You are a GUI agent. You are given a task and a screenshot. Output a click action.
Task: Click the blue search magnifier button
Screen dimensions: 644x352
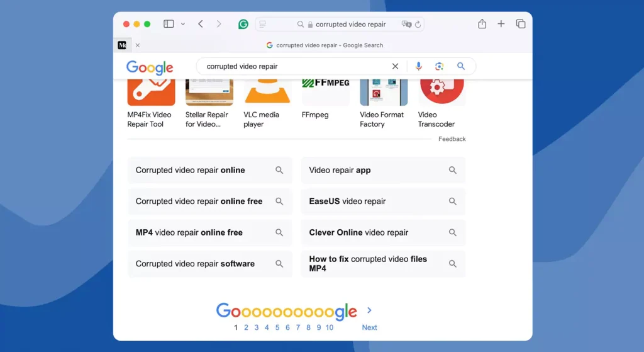461,66
